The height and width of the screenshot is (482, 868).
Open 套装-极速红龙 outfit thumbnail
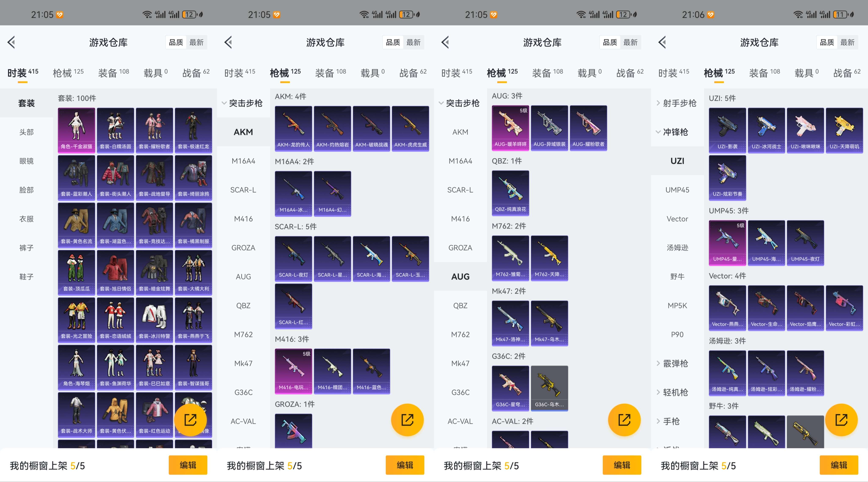click(193, 130)
